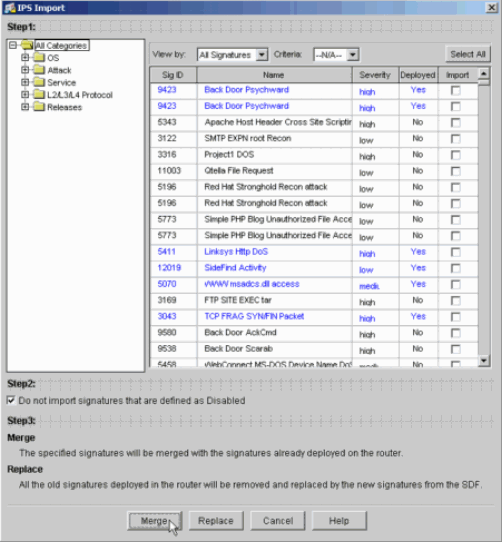Viewport: 502px width, 542px height.
Task: Expand the Attack category node
Action: [x=25, y=70]
